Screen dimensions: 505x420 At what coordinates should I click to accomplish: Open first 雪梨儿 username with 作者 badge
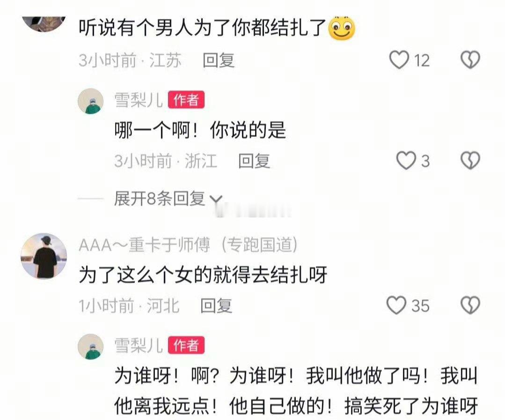[x=139, y=100]
